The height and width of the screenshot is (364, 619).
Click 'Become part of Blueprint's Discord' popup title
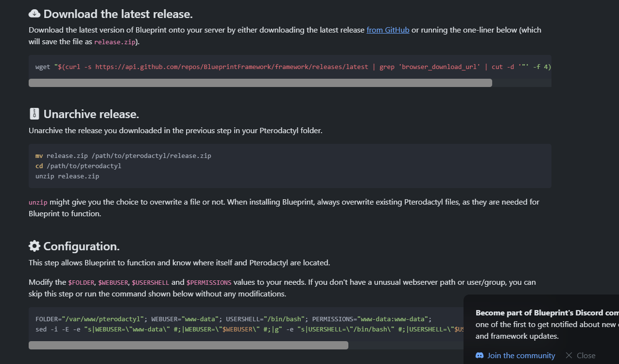[x=547, y=313]
